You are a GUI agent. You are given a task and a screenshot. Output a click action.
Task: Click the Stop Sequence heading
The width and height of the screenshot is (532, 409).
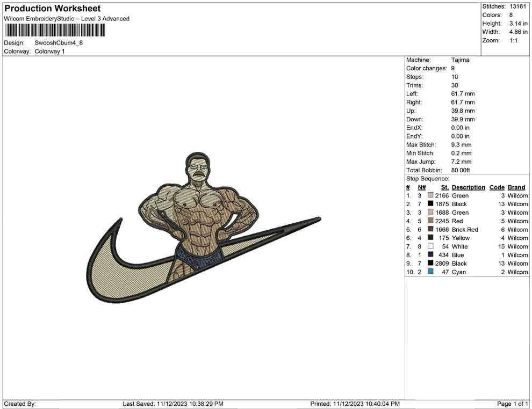click(x=428, y=179)
